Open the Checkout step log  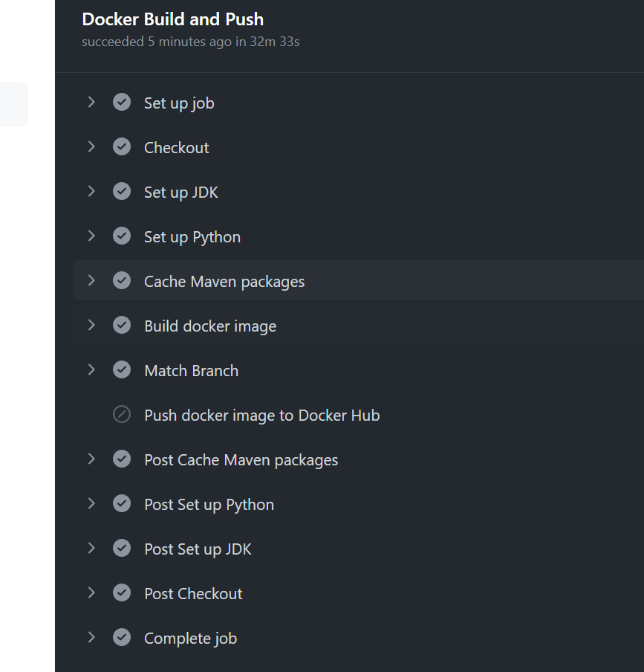177,148
